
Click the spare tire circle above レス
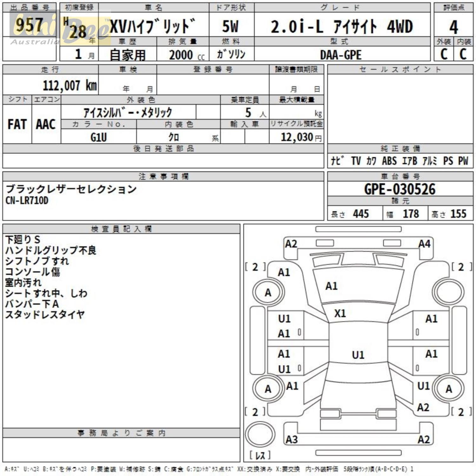point(260,435)
